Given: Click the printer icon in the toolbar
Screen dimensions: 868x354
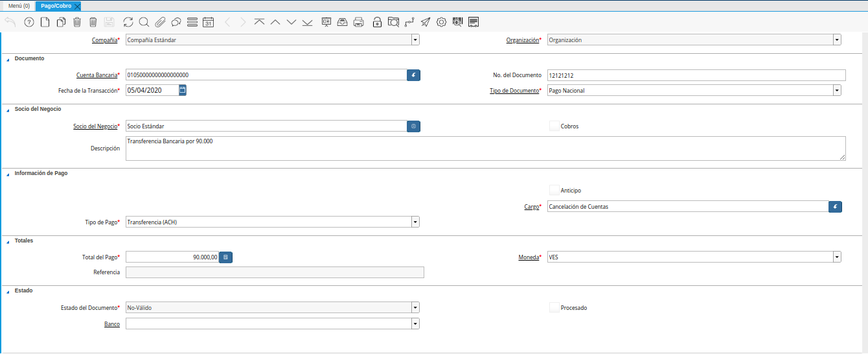Looking at the screenshot, I should (x=359, y=22).
